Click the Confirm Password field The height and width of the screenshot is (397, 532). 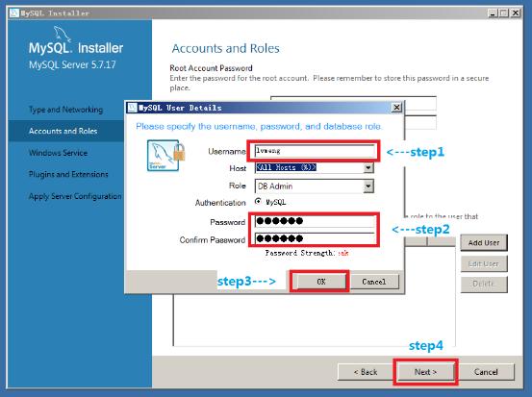(x=315, y=238)
